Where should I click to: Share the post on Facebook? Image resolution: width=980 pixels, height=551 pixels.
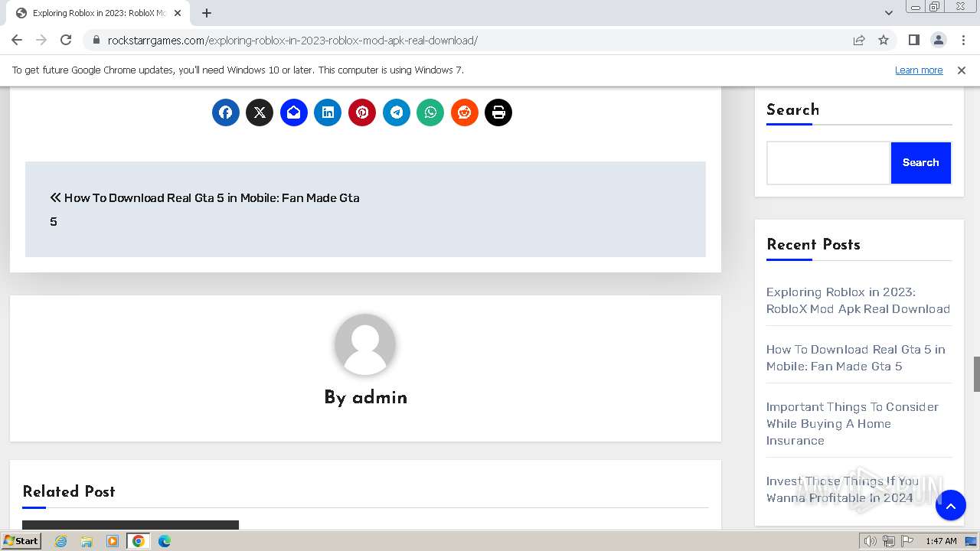point(226,112)
